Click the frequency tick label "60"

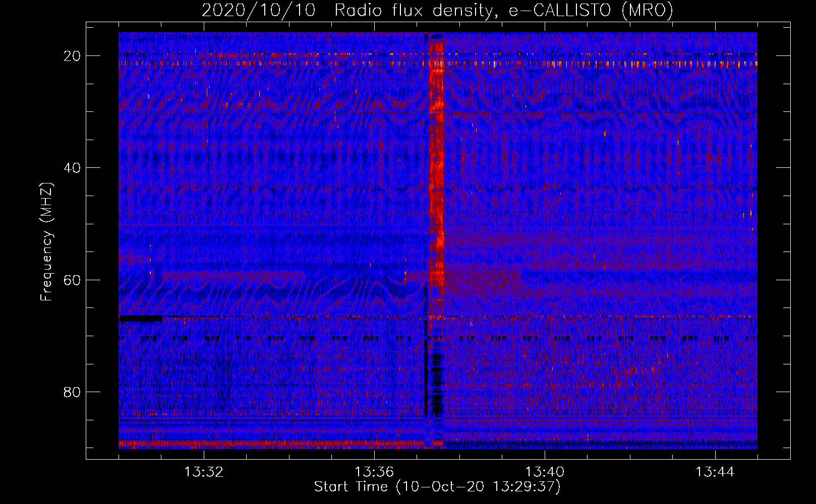[72, 280]
